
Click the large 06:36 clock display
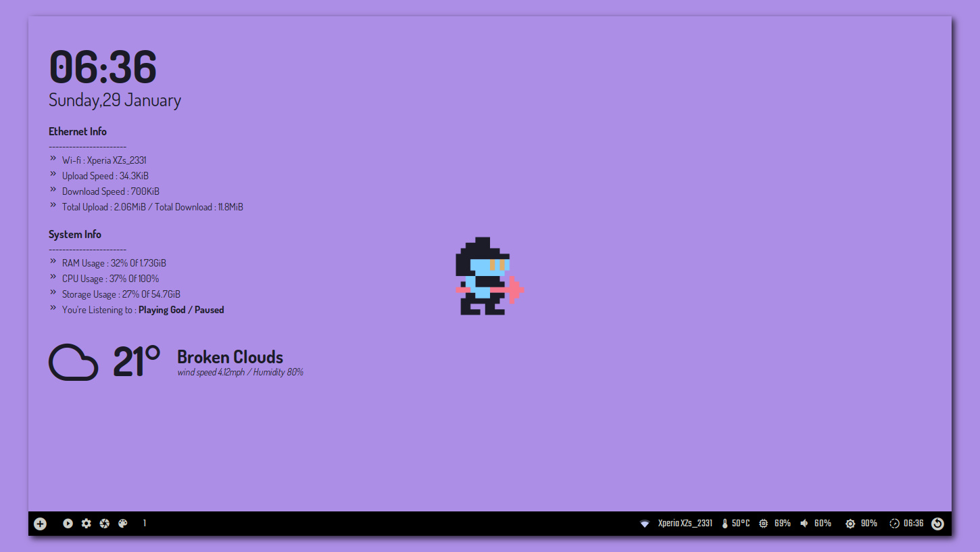[x=102, y=67]
